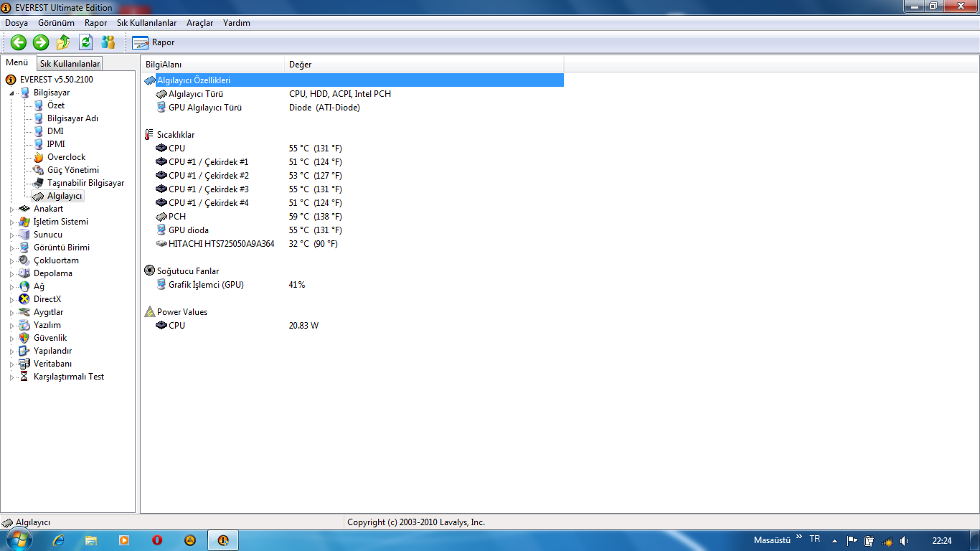This screenshot has height=551, width=980.
Task: Open the Windows Start menu
Action: pos(19,540)
